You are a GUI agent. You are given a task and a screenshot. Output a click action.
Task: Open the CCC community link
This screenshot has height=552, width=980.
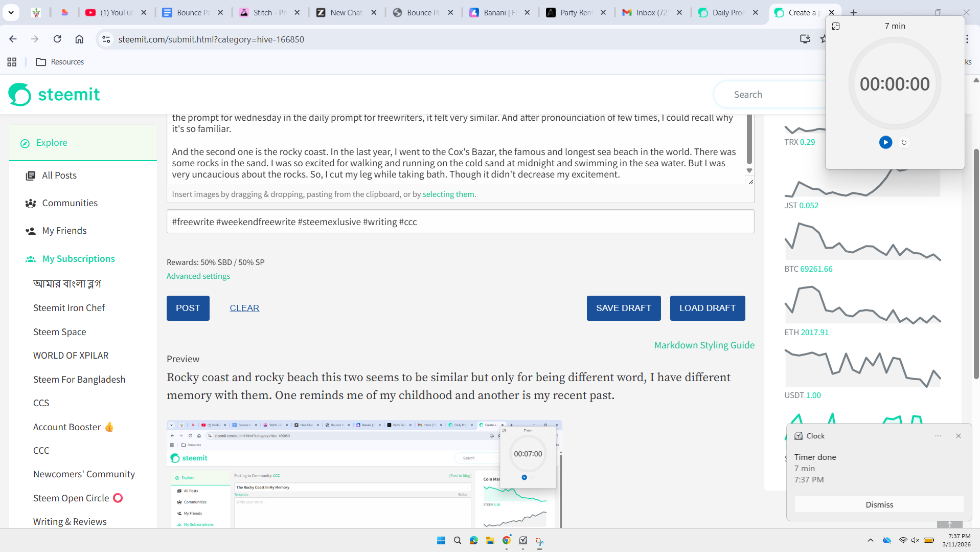41,451
